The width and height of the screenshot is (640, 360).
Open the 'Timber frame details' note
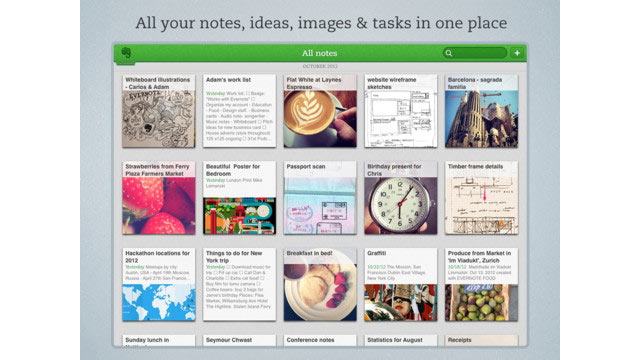482,198
